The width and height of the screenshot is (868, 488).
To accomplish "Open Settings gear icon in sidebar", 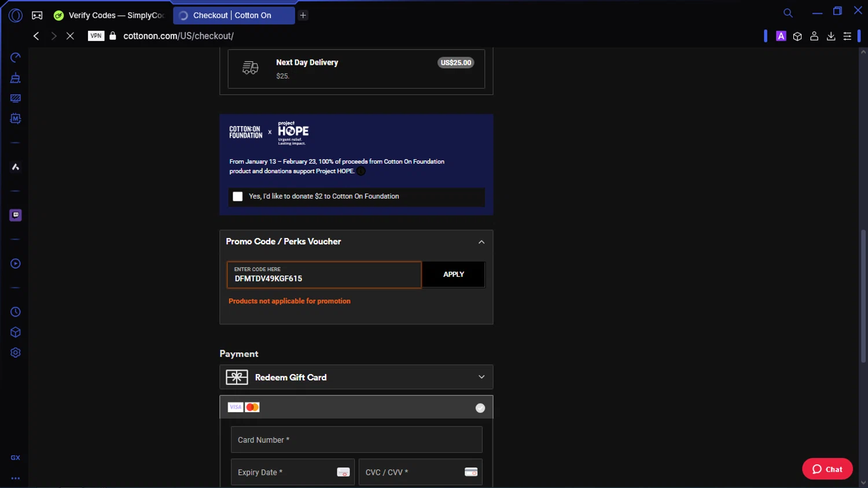I will coord(16,353).
